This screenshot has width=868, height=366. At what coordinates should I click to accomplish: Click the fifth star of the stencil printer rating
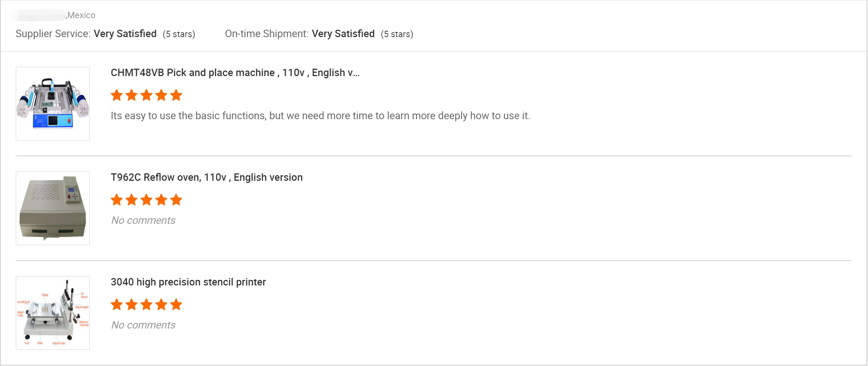176,305
